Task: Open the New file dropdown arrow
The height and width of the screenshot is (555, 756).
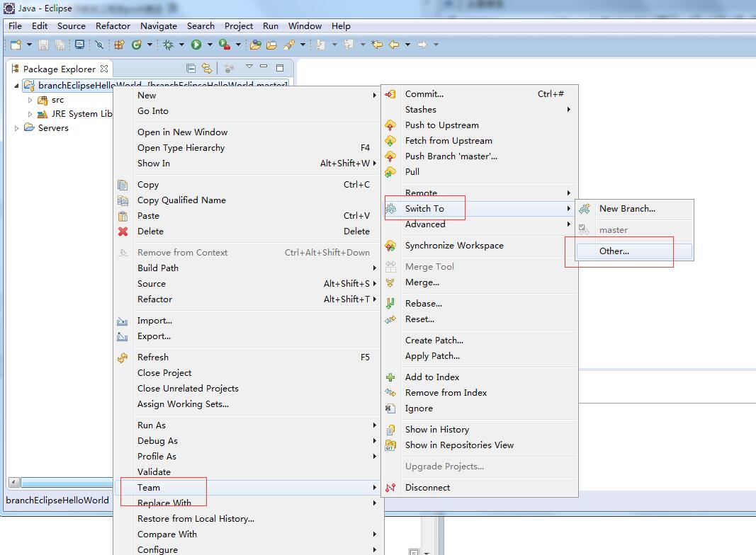Action: pos(29,45)
